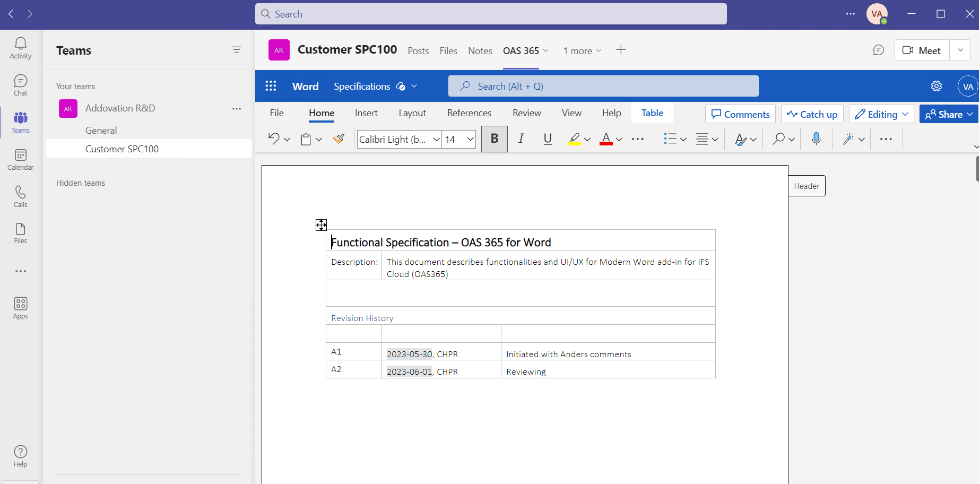Open the font name dropdown
The image size is (980, 484).
[x=436, y=140]
